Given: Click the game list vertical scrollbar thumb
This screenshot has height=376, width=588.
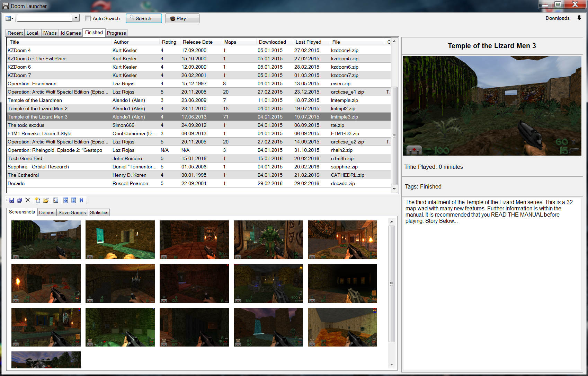Looking at the screenshot, I should (x=394, y=135).
